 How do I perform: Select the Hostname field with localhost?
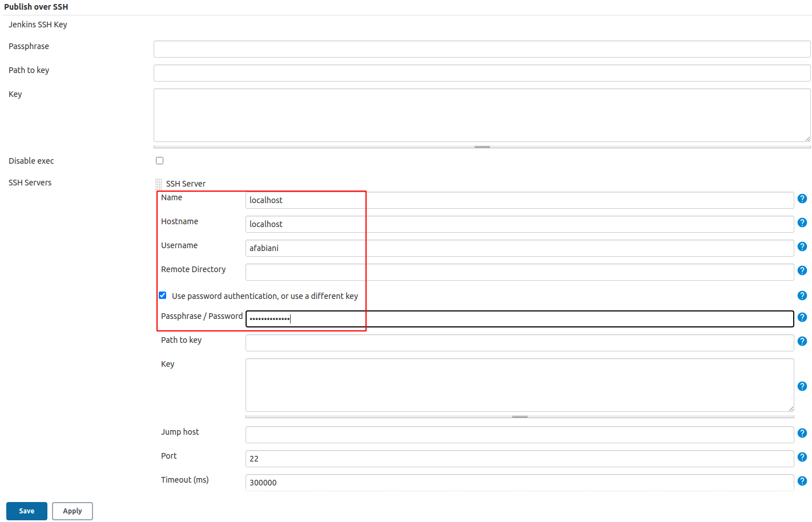pyautogui.click(x=519, y=224)
